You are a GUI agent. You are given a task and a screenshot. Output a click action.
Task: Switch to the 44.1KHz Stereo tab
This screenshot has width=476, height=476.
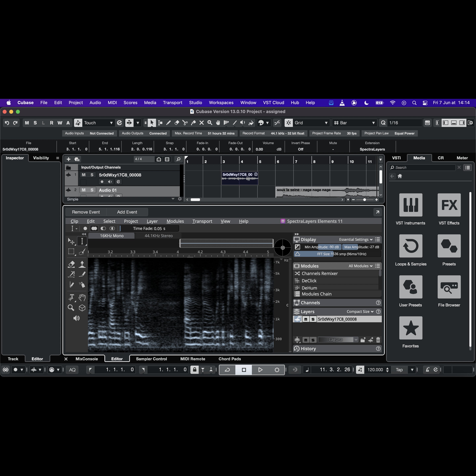pyautogui.click(x=159, y=236)
